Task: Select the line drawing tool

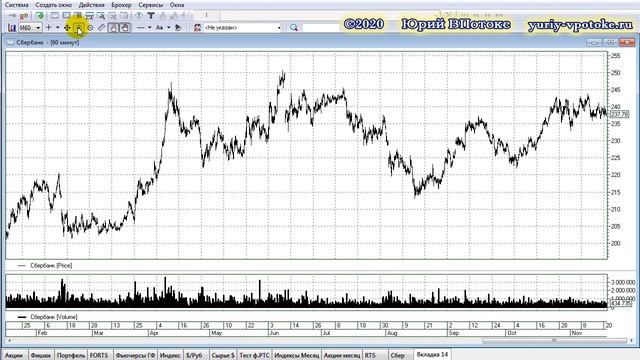Action: click(140, 28)
